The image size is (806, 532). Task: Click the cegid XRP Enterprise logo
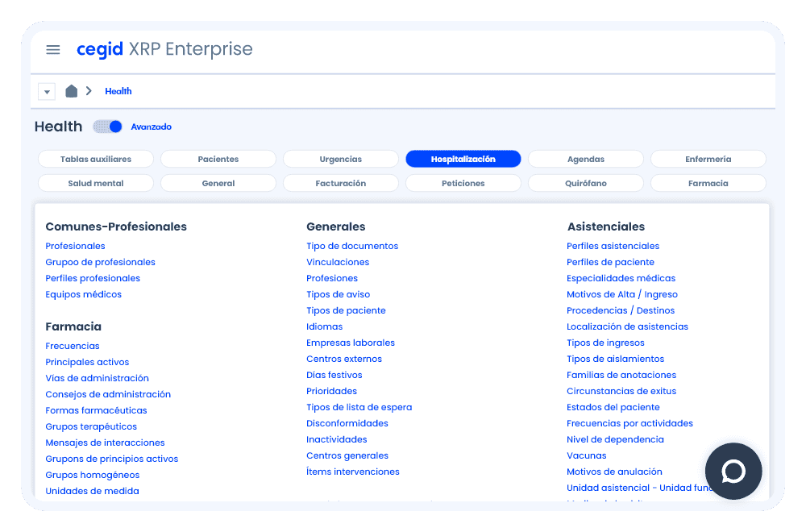(x=164, y=50)
